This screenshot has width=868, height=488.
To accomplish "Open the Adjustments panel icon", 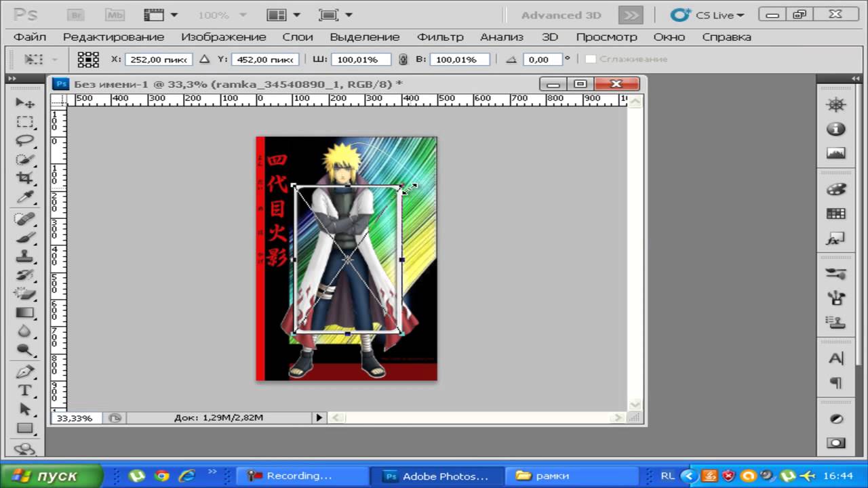I will point(835,419).
